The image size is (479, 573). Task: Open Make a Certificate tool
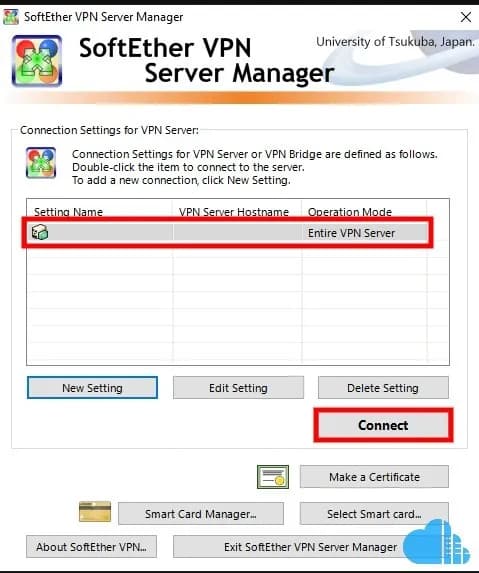coord(374,477)
